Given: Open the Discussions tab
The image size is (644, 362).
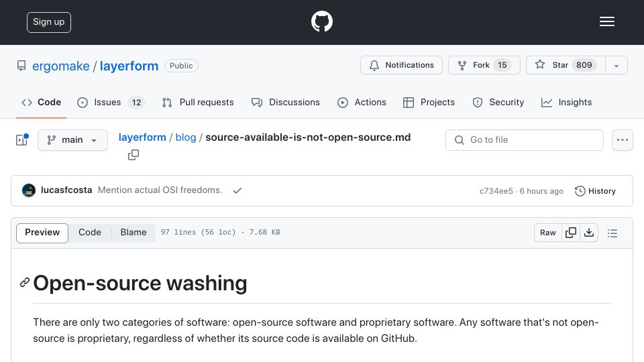Looking at the screenshot, I should 286,103.
